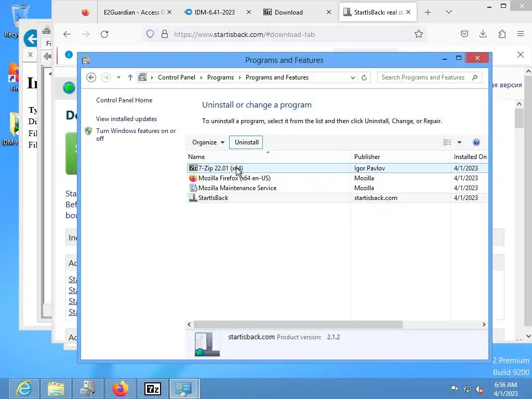
Task: Click the horizontal scrollbar thumb in list
Action: tap(298, 324)
